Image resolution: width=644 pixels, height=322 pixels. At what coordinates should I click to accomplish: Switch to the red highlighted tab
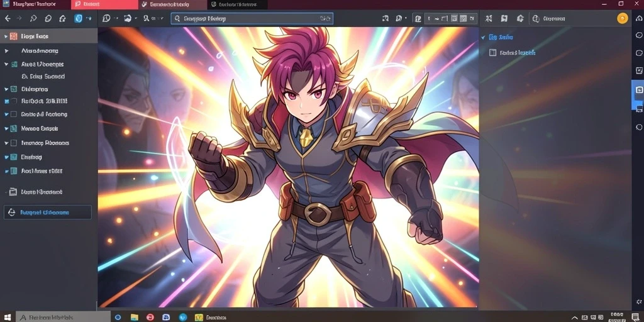pos(104,4)
